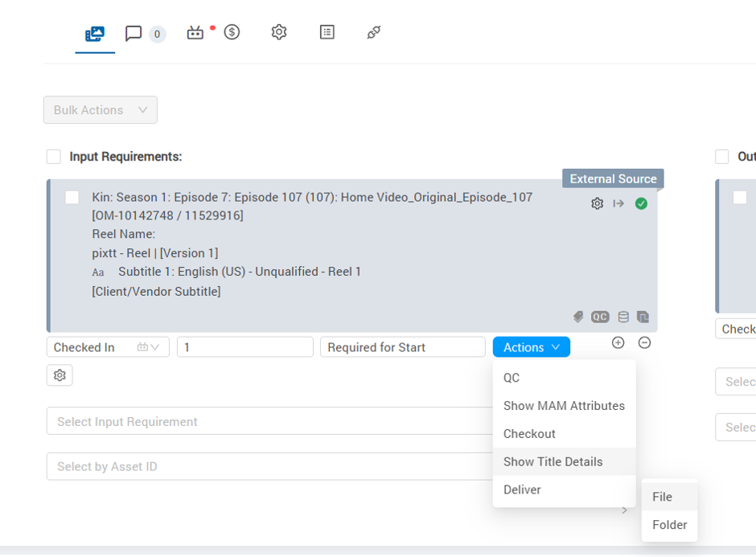Click the export arrow icon in asset card
Screen dimensions: 756x557
(x=618, y=204)
